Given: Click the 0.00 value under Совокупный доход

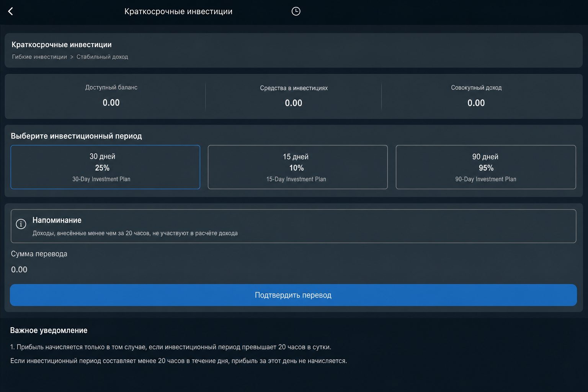Looking at the screenshot, I should tap(476, 103).
